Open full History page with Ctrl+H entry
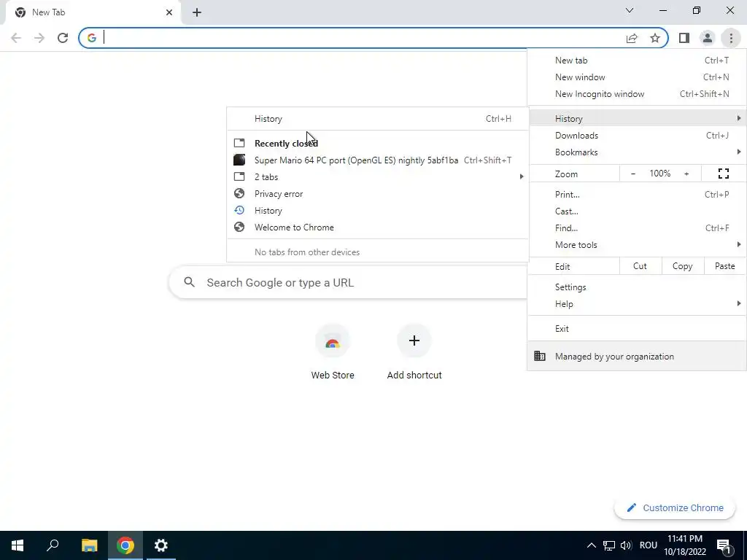Image resolution: width=747 pixels, height=560 pixels. point(378,119)
